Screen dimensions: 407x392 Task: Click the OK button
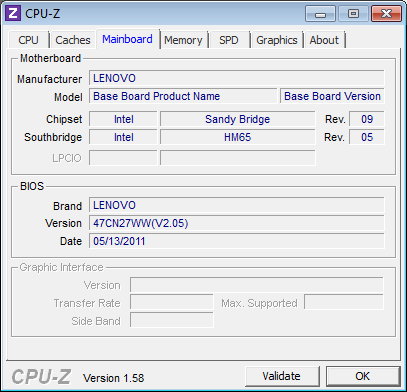[x=363, y=376]
